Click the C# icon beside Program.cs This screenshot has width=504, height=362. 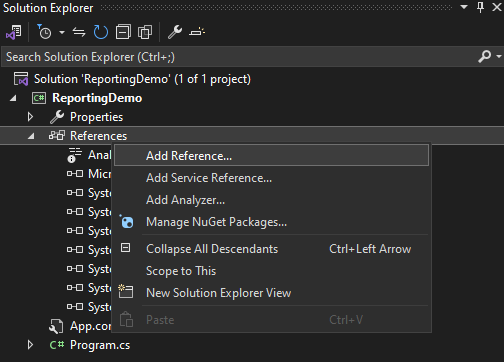(x=57, y=345)
